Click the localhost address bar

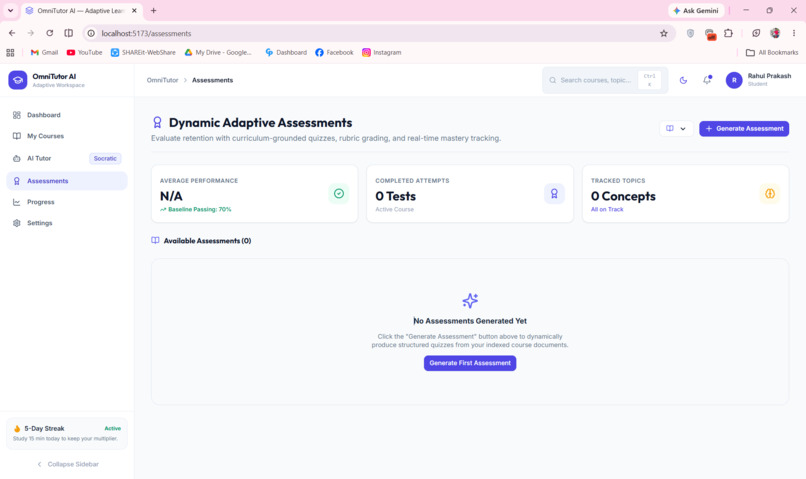click(378, 33)
